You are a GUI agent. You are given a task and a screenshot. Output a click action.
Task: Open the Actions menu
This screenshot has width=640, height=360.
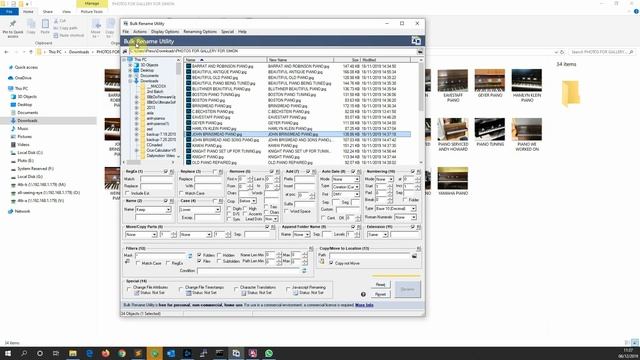(x=140, y=31)
